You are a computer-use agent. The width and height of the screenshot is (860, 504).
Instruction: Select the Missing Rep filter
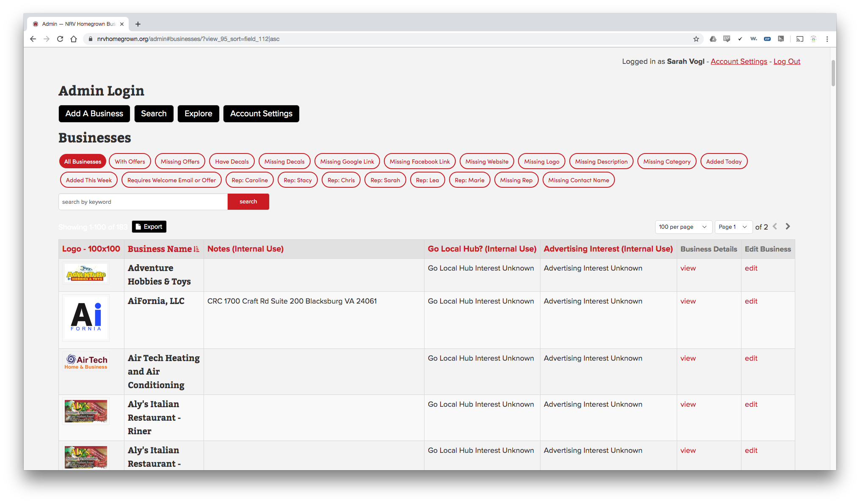tap(516, 180)
